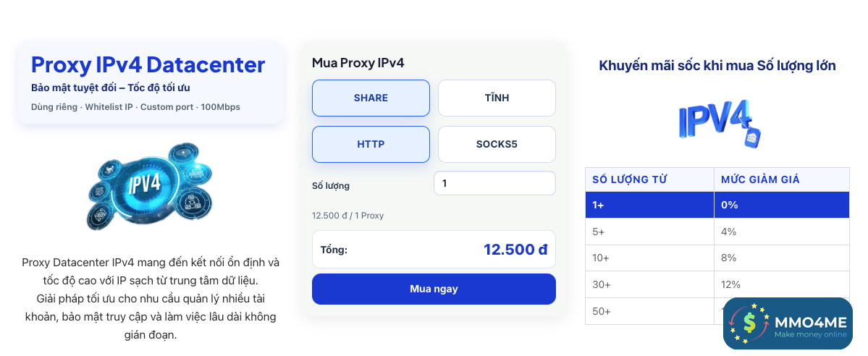Click the Số lượng quantity input field
Viewport: 868px width, 356px height.
(x=494, y=183)
